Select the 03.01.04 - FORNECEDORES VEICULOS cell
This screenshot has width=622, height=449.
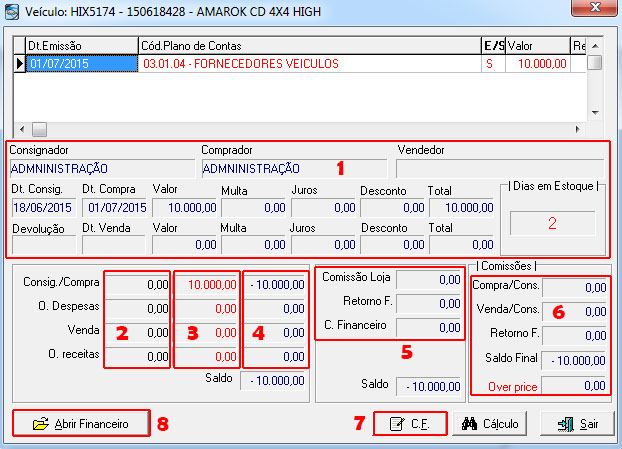(x=309, y=63)
